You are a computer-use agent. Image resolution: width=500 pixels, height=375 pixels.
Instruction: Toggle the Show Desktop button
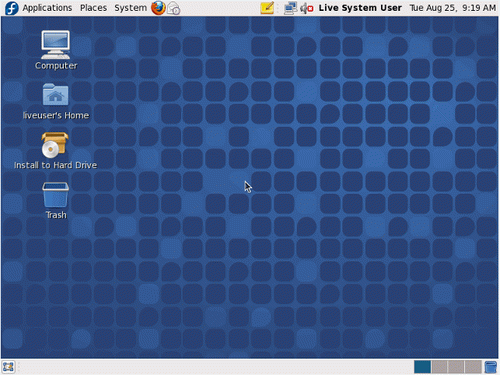(8, 367)
